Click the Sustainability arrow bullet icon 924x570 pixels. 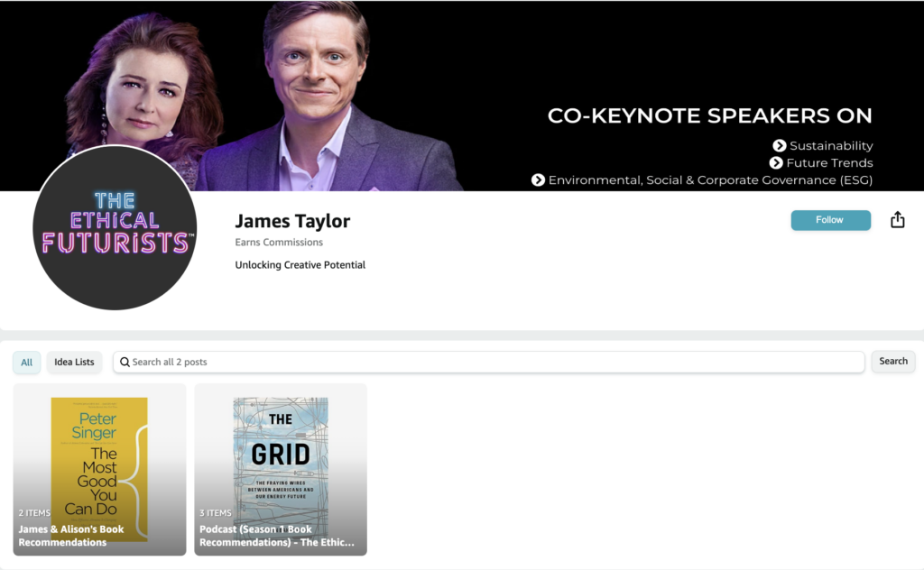[779, 145]
